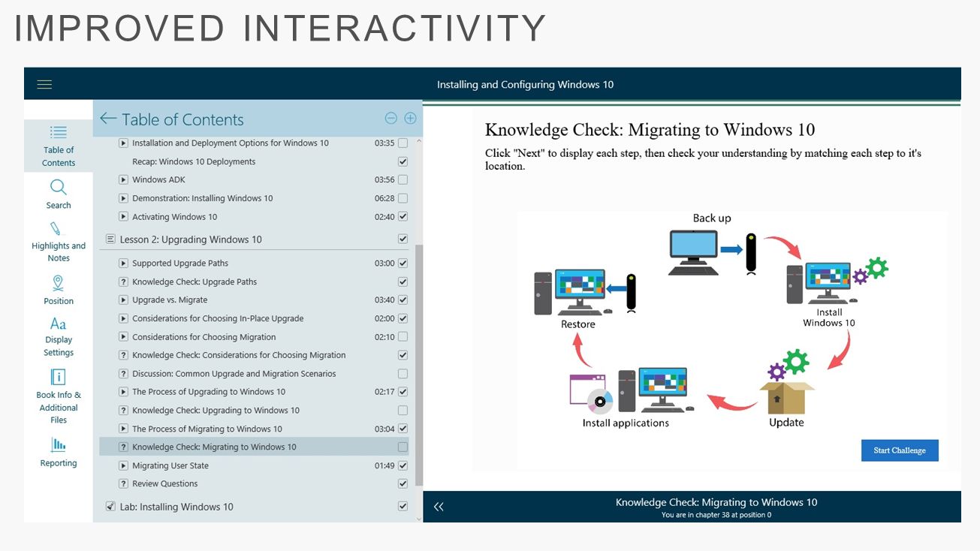980x551 pixels.
Task: Click video icon for Considerations for Choosing Migration
Action: pyautogui.click(x=124, y=336)
